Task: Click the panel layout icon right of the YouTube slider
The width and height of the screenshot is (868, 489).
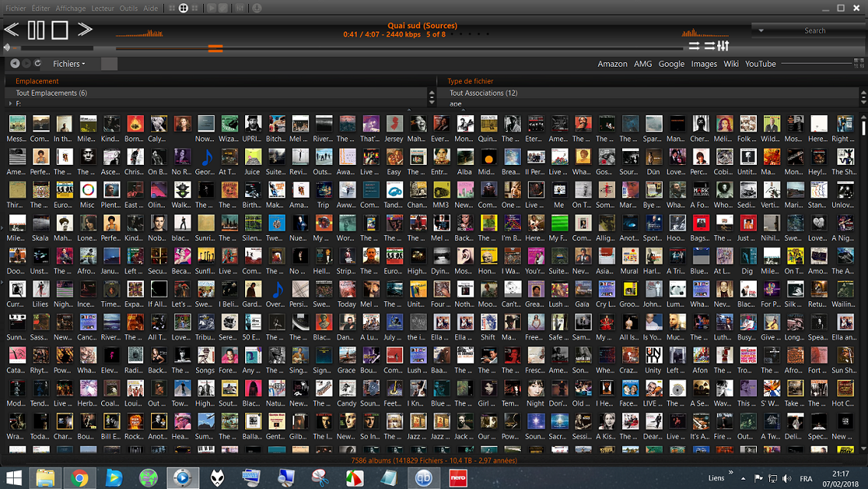Action: coord(859,64)
